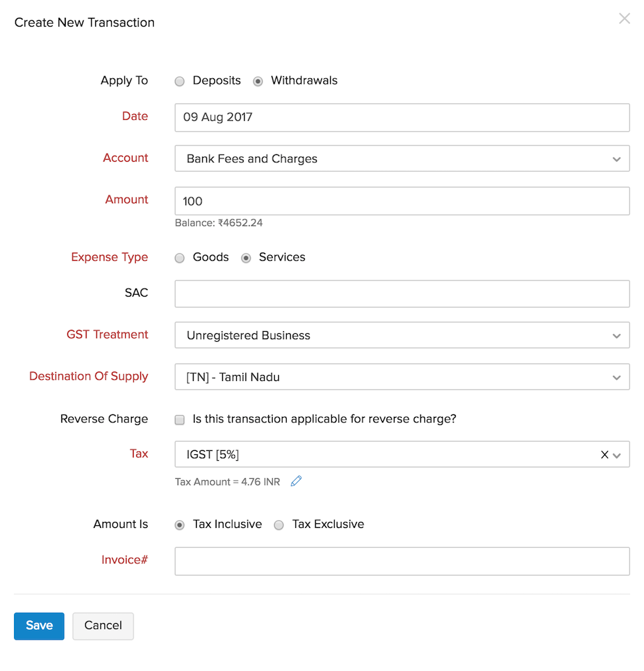Click the Invoice# input field
The width and height of the screenshot is (644, 671).
pyautogui.click(x=402, y=561)
